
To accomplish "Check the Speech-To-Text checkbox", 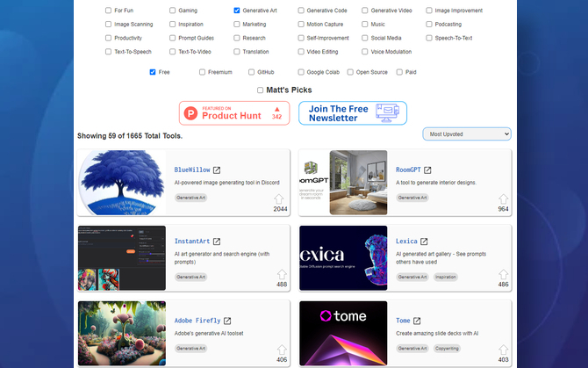I will [429, 38].
